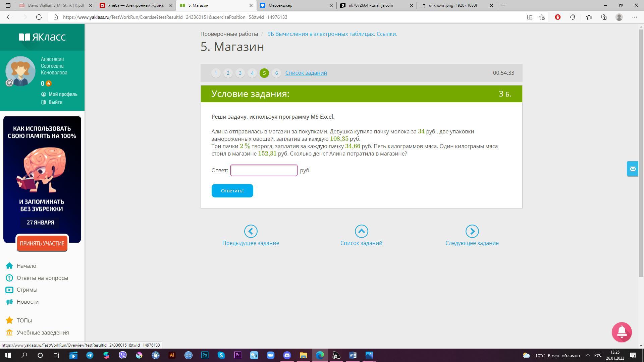Show hidden tray icons chevron
This screenshot has height=362, width=644.
click(x=588, y=355)
